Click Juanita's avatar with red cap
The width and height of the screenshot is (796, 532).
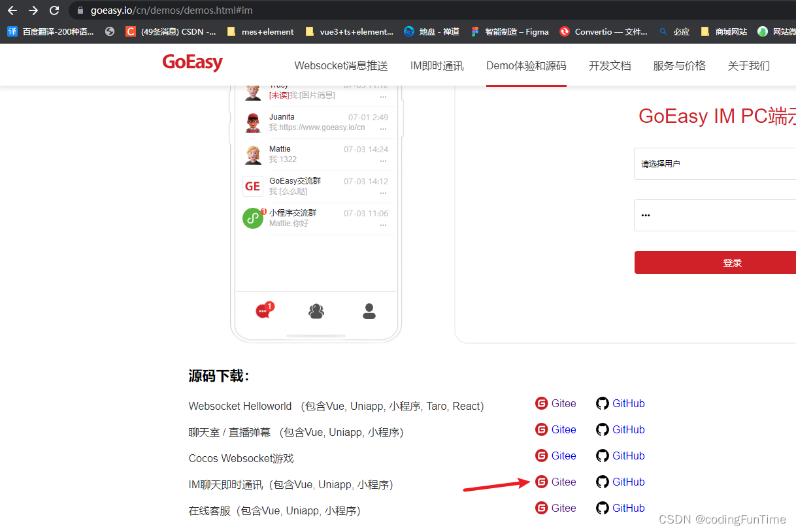click(x=253, y=122)
